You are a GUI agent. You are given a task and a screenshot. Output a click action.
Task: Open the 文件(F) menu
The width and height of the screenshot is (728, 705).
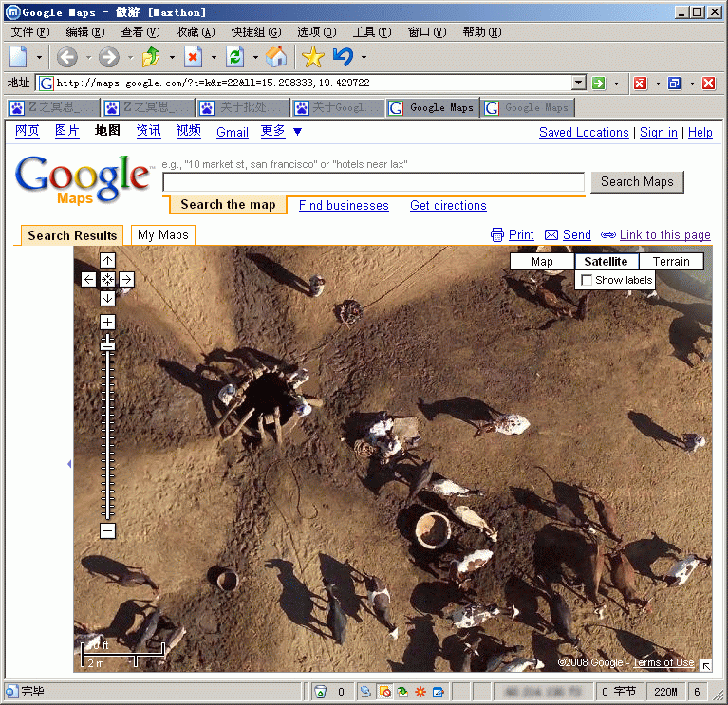[30, 32]
